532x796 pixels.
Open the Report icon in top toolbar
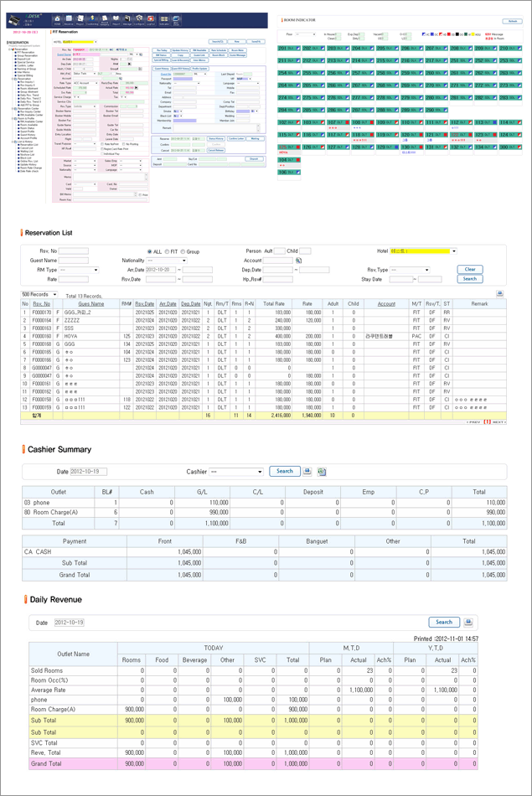(x=113, y=18)
